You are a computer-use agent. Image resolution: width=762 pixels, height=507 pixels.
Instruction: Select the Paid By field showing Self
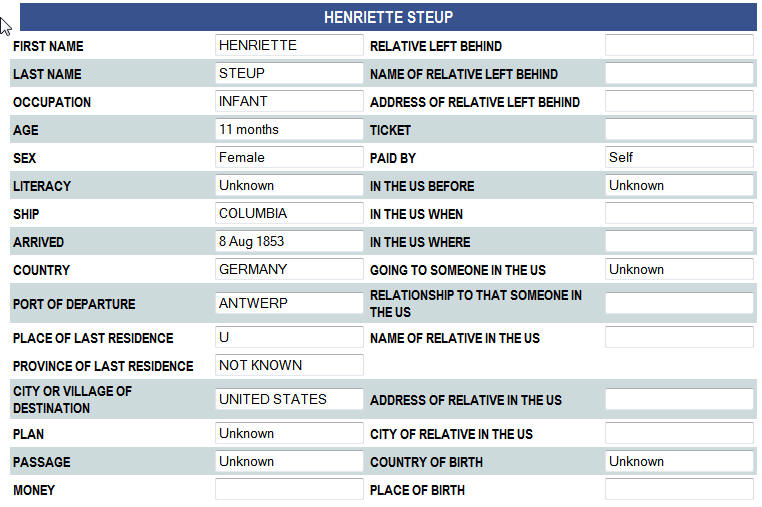tap(679, 158)
